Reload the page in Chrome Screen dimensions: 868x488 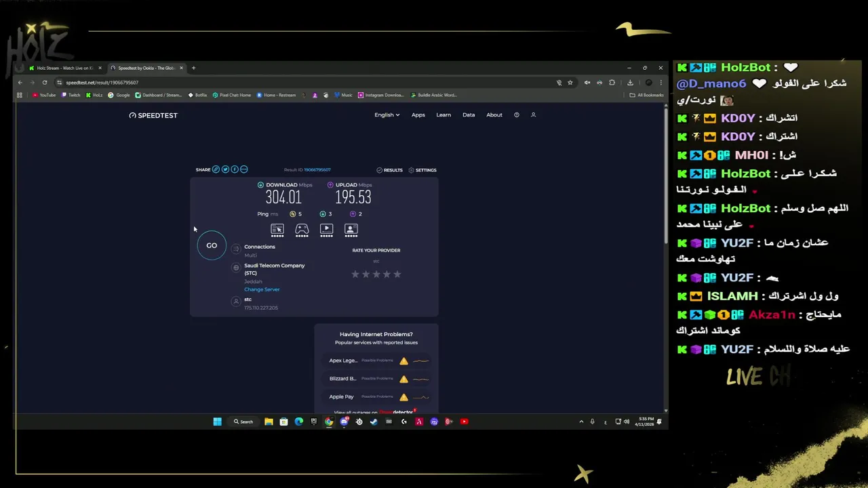(x=45, y=83)
